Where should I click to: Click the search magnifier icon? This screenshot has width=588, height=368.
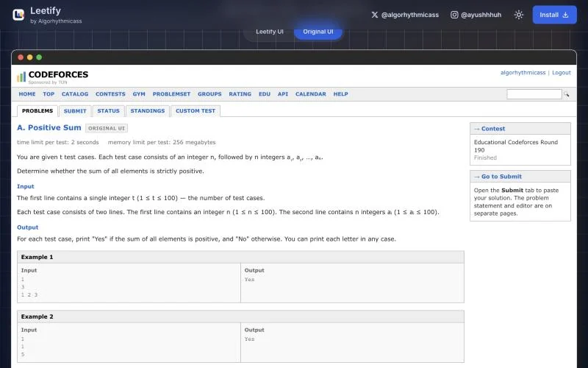pos(566,94)
